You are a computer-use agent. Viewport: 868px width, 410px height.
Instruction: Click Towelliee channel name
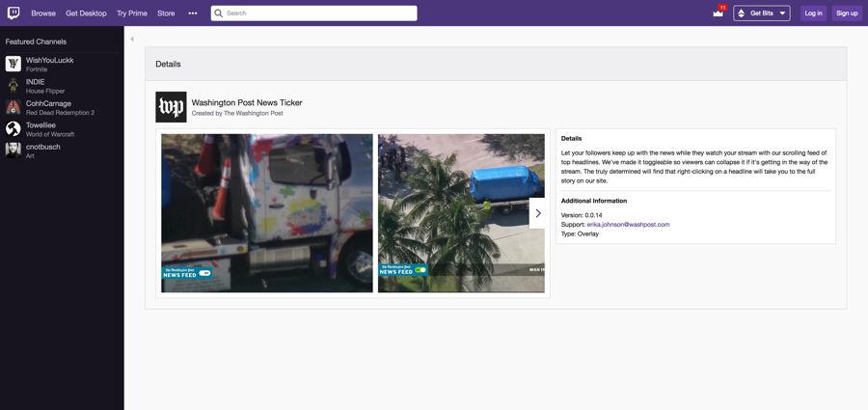(x=41, y=125)
